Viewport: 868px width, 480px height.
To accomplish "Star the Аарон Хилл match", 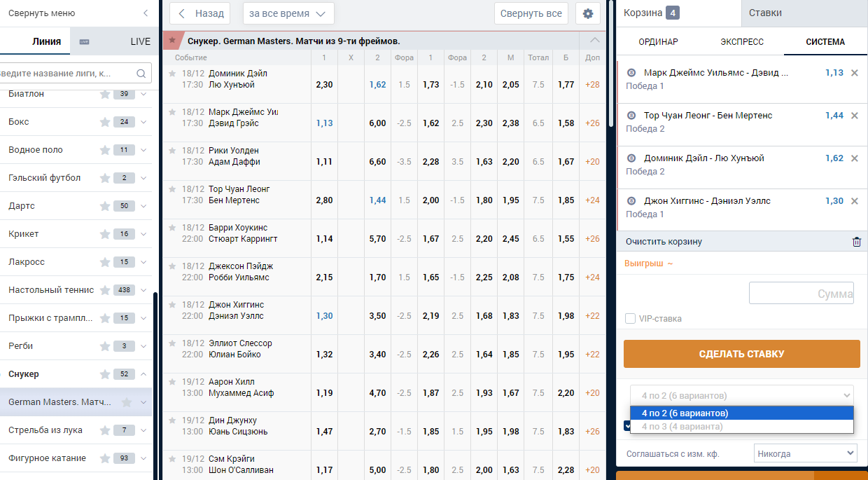I will pos(171,381).
